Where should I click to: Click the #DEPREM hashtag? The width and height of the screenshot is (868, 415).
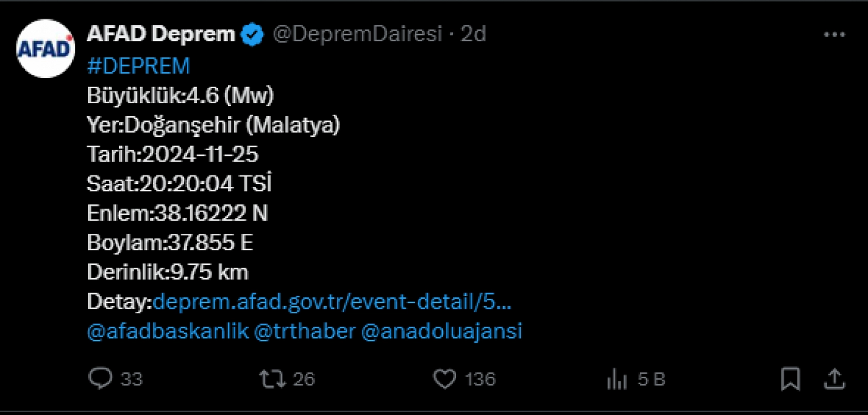click(x=138, y=65)
